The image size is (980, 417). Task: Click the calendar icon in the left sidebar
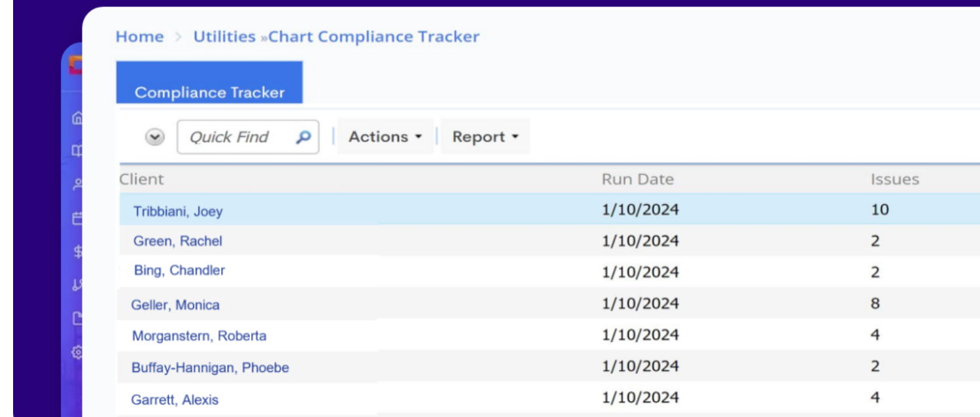(77, 218)
